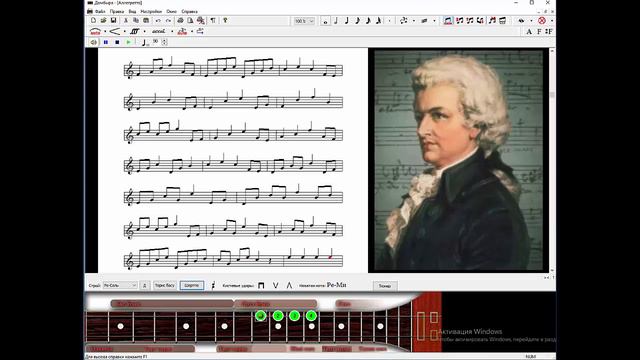Click the letter A toolbar button
This screenshot has width=640, height=360.
click(x=529, y=31)
